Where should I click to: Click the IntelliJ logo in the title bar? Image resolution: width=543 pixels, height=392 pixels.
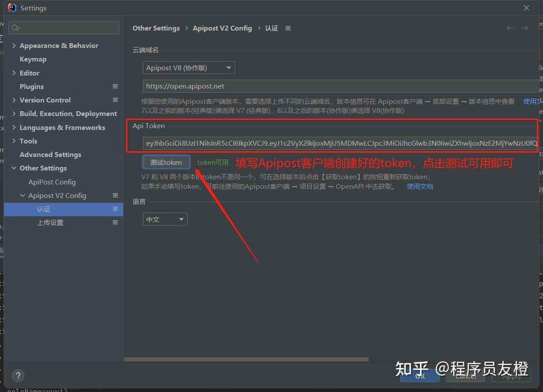[12, 8]
